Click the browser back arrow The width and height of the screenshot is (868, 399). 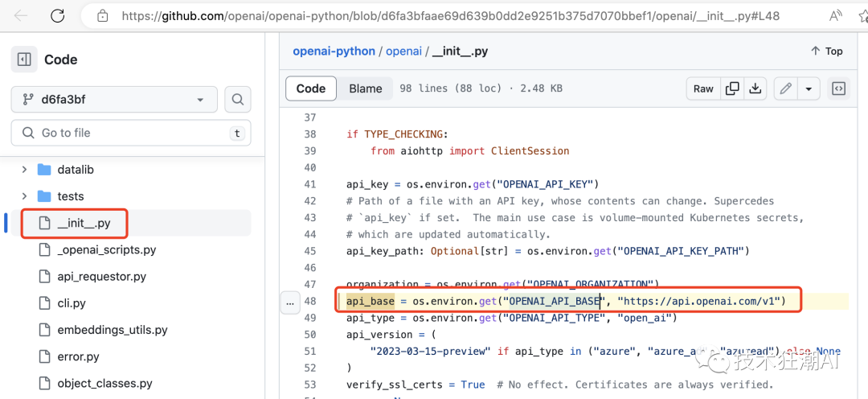click(x=21, y=15)
